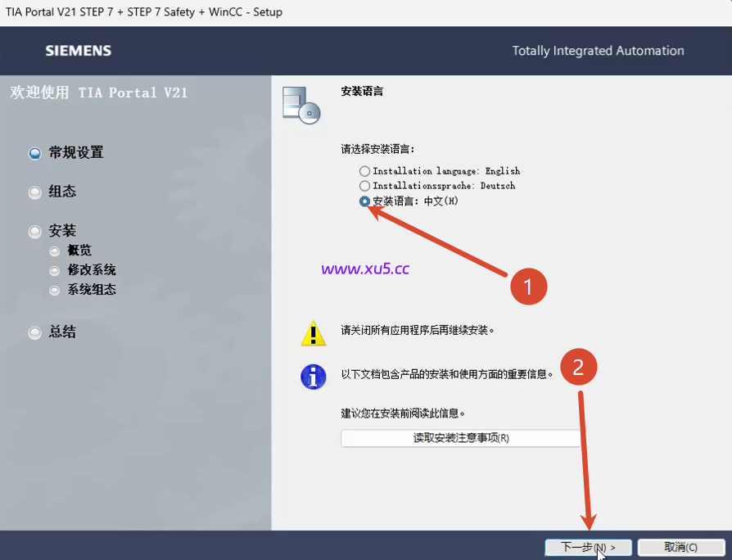Click the status circle beside 安装
This screenshot has width=732, height=560.
pyautogui.click(x=34, y=230)
